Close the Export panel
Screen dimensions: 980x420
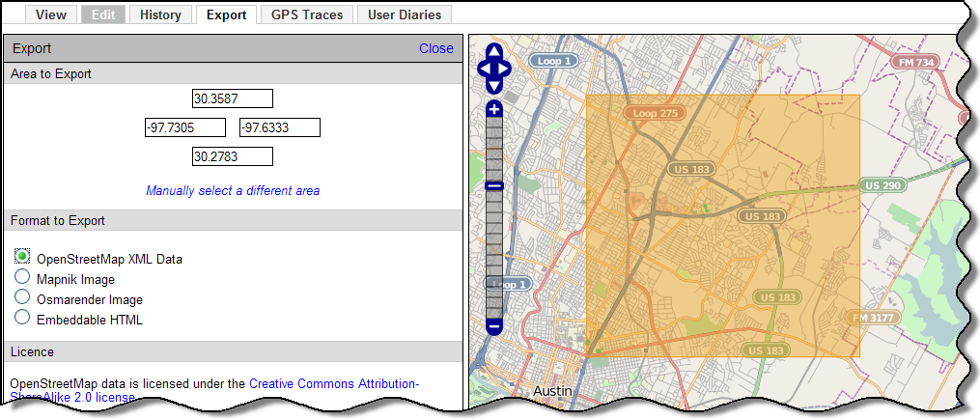coord(436,48)
